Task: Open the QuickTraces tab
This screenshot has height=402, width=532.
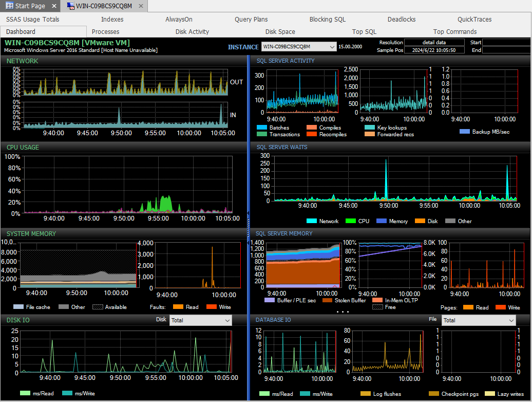Action: coord(474,20)
